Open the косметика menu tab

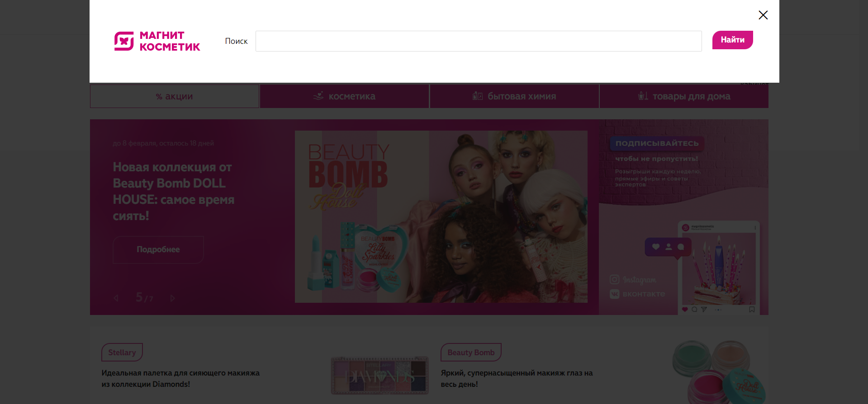pos(344,96)
